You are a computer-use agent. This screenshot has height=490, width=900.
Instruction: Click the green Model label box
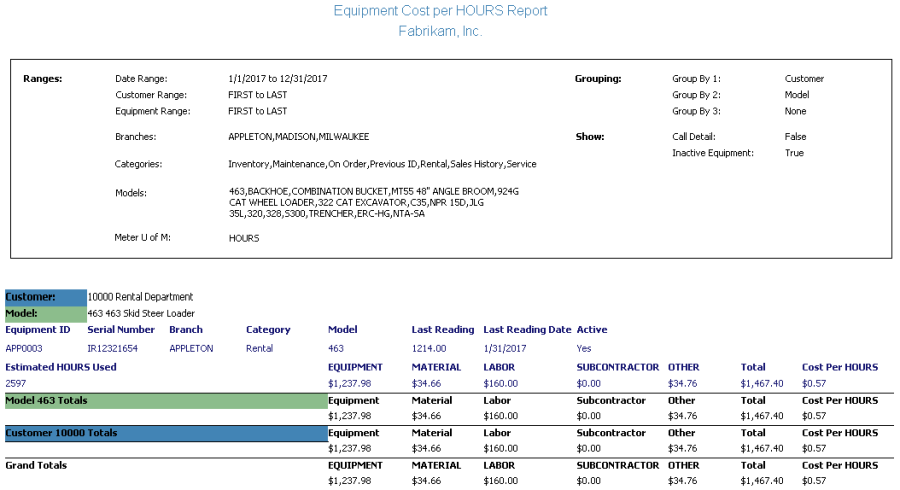click(45, 313)
